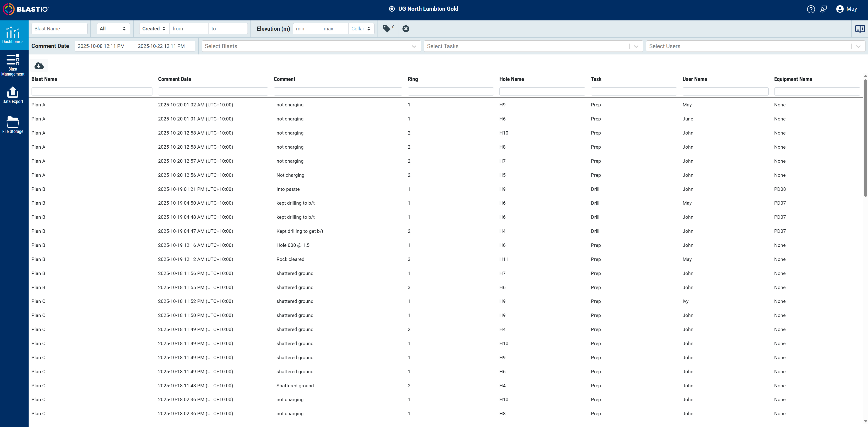Sort by the Comment Date column header
This screenshot has width=868, height=427.
(x=174, y=79)
